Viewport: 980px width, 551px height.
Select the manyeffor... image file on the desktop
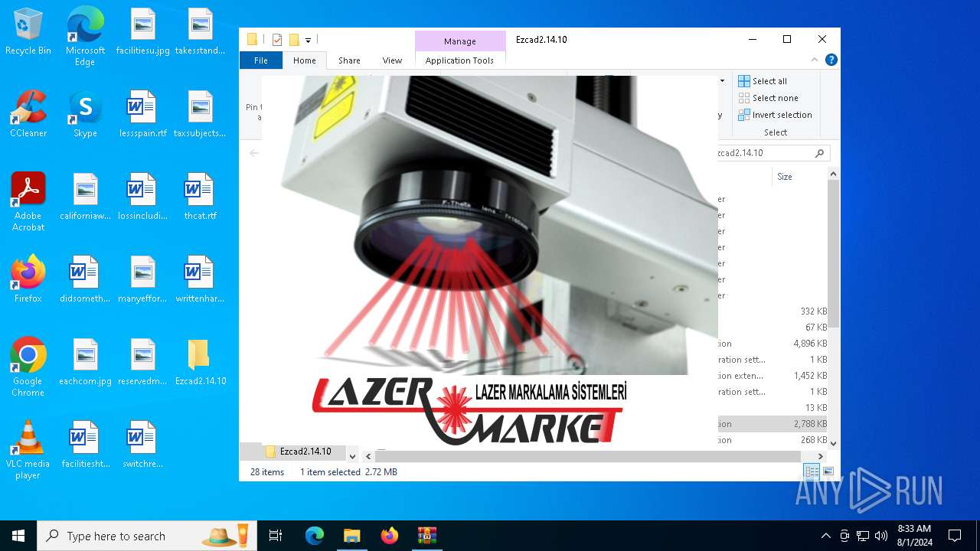click(x=142, y=279)
